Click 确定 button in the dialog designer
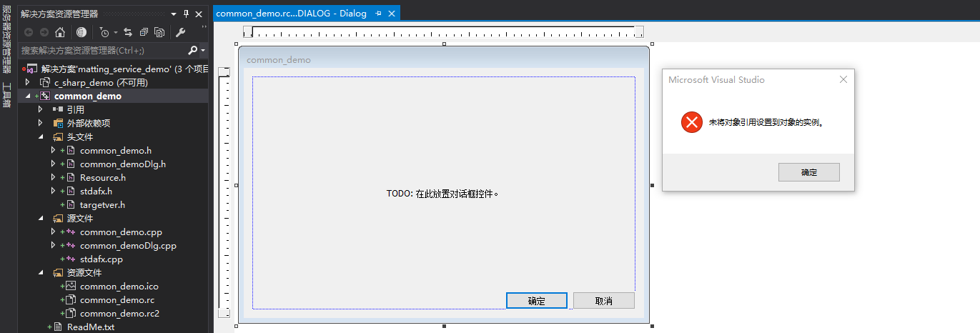 [x=537, y=301]
